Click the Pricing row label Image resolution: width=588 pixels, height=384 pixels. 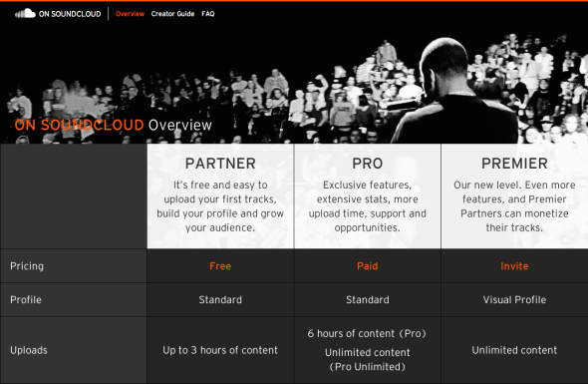click(x=27, y=266)
